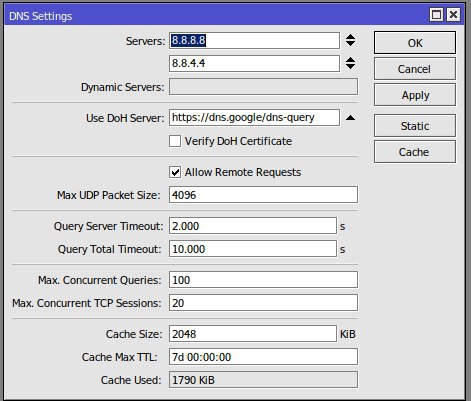Collapse the Use DoH Server field arrow
471x401 pixels.
click(x=350, y=118)
